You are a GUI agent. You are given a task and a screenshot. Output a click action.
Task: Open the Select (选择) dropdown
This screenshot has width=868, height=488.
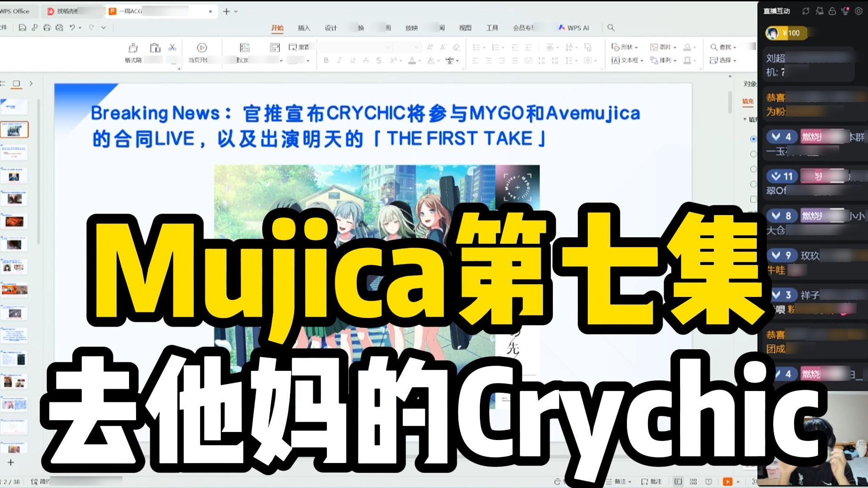click(x=723, y=60)
